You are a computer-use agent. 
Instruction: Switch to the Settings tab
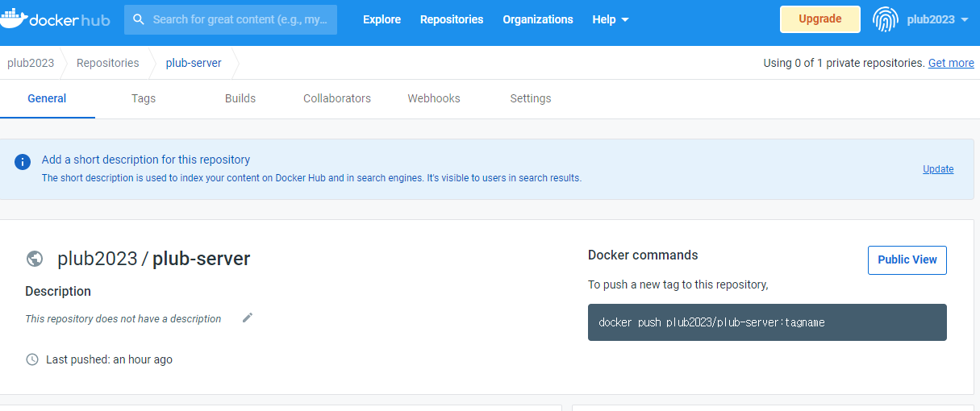coord(531,98)
